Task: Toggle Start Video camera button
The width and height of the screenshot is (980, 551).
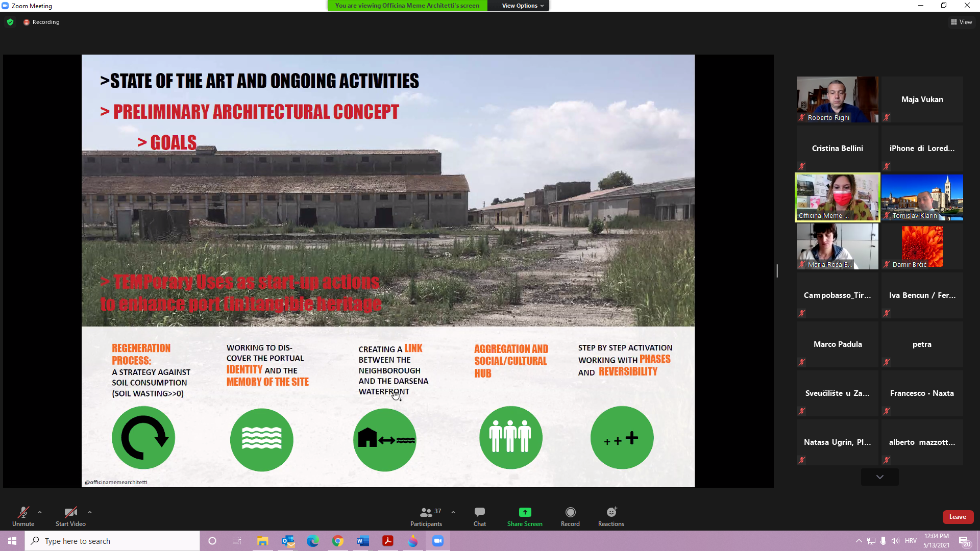Action: (70, 512)
